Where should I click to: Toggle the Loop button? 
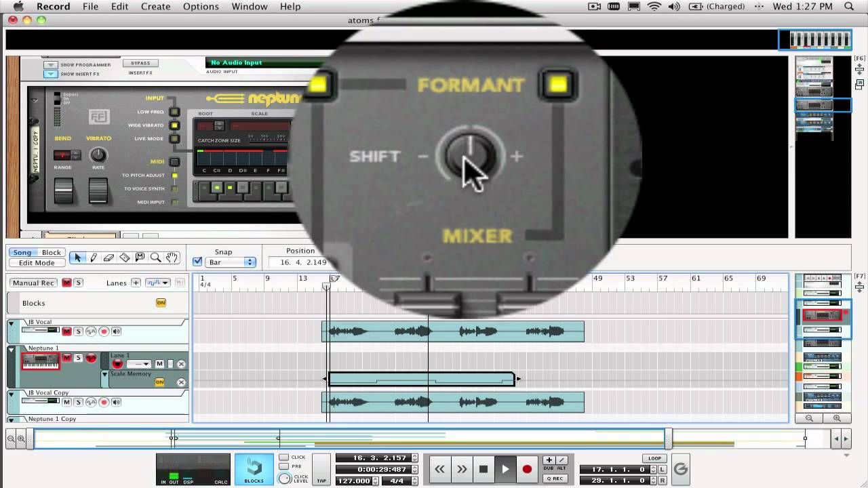click(x=654, y=458)
